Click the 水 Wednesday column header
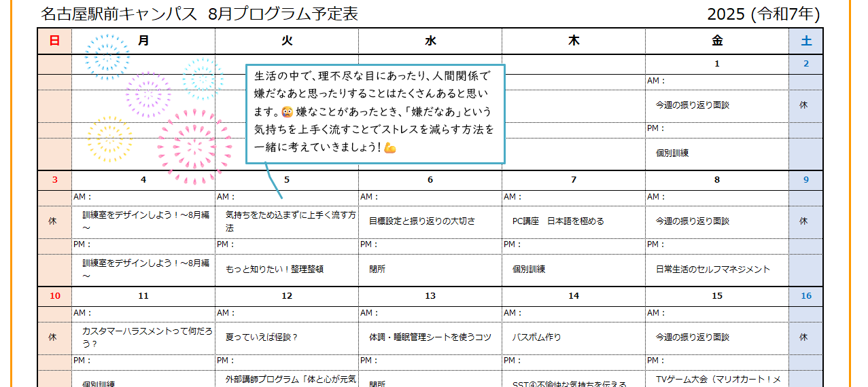This screenshot has width=868, height=387. point(430,41)
